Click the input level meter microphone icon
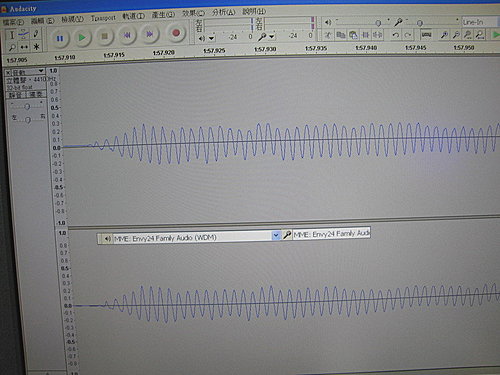The width and height of the screenshot is (500, 375). 262,37
